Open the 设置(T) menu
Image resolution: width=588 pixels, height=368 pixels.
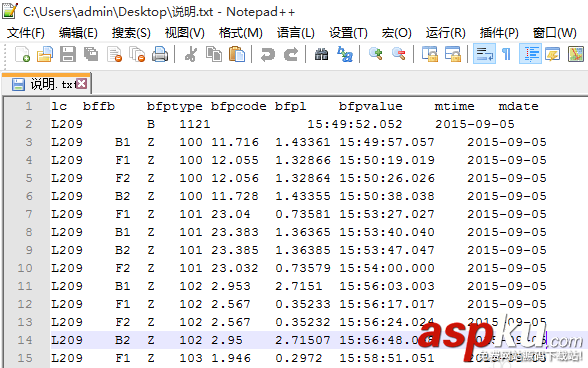pyautogui.click(x=348, y=33)
